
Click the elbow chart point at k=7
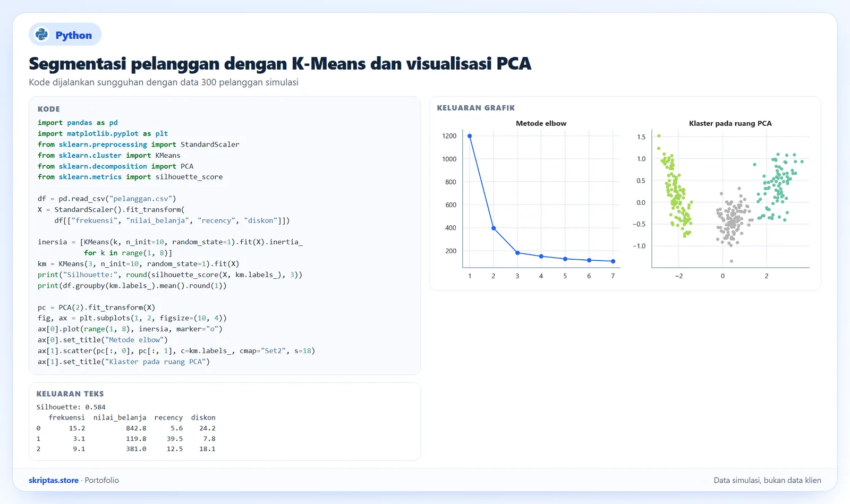(613, 261)
